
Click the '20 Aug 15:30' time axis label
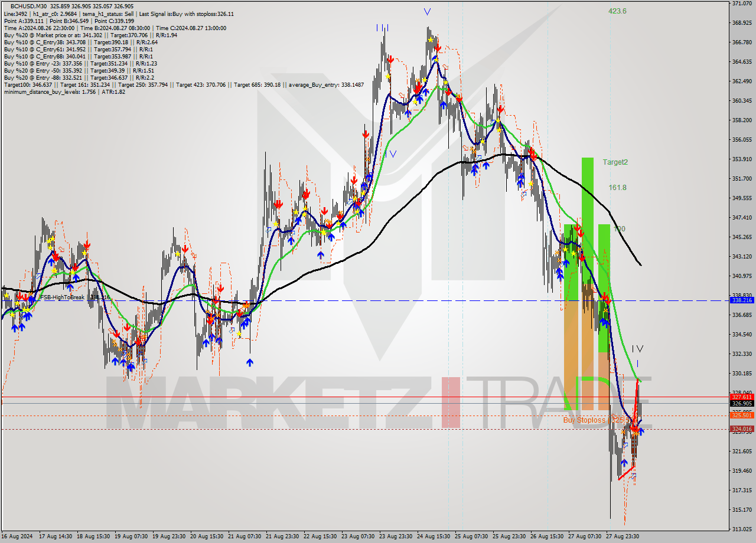[x=207, y=537]
